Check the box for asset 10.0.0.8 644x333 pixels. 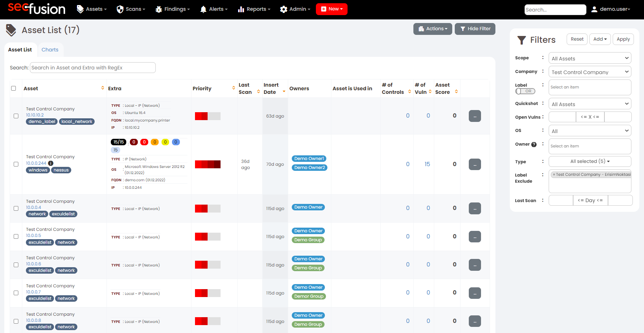pos(16,321)
